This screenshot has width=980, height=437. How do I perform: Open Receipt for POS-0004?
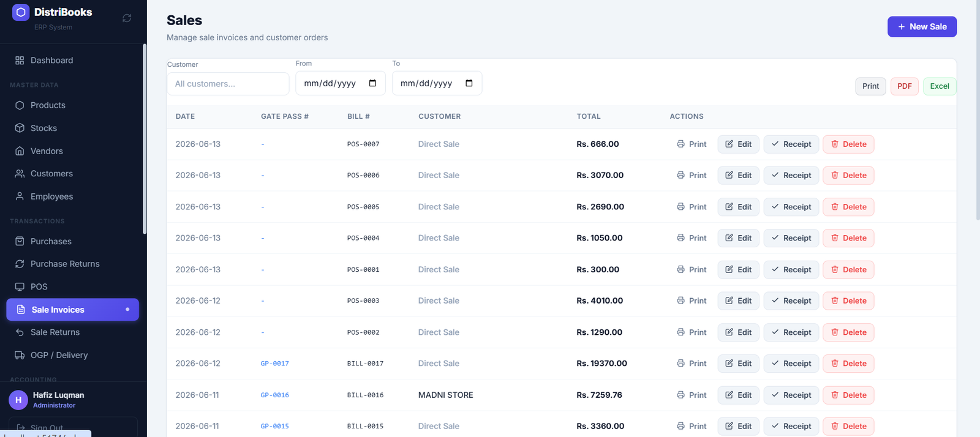click(791, 238)
